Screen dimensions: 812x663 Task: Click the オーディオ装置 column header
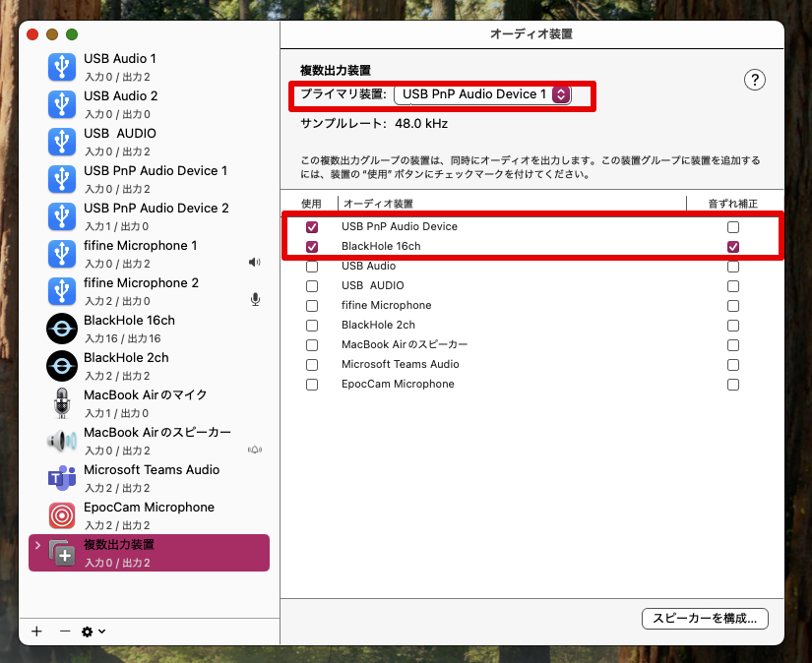click(378, 204)
